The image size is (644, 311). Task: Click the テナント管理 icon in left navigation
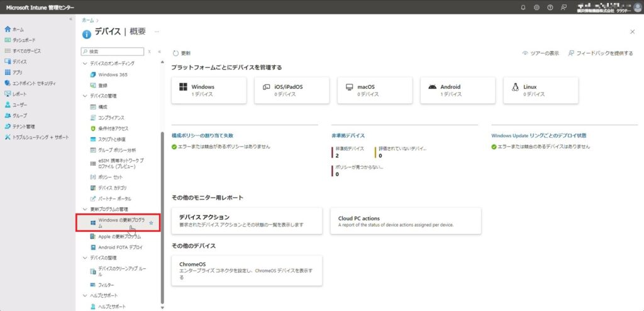coord(8,127)
